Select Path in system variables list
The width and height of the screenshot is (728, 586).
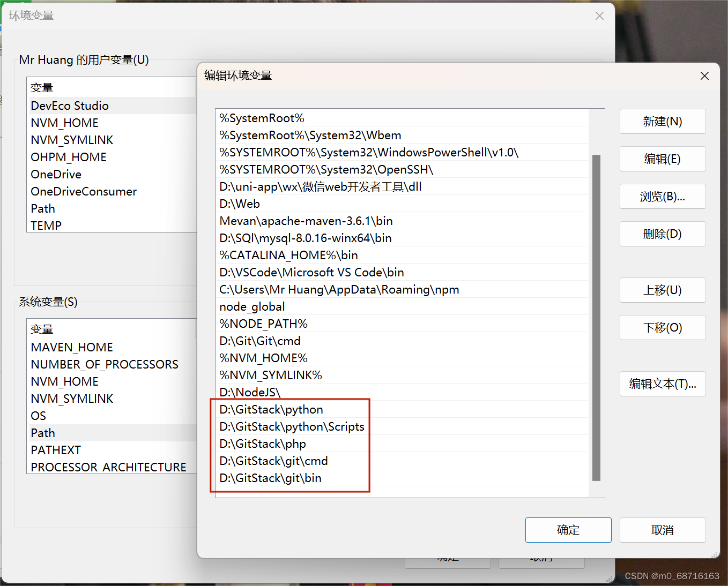click(x=112, y=433)
